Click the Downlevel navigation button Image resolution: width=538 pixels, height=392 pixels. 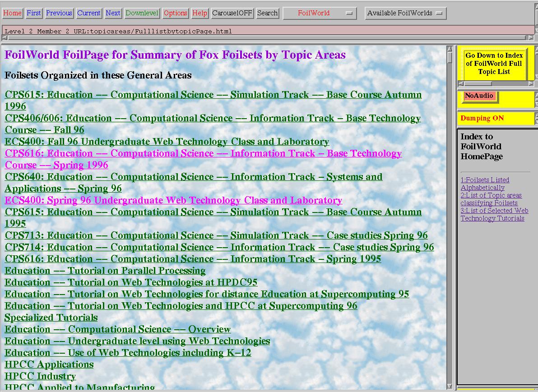tap(142, 13)
